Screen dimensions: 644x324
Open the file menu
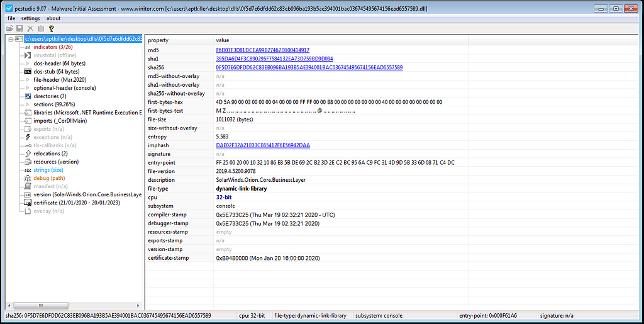(11, 18)
